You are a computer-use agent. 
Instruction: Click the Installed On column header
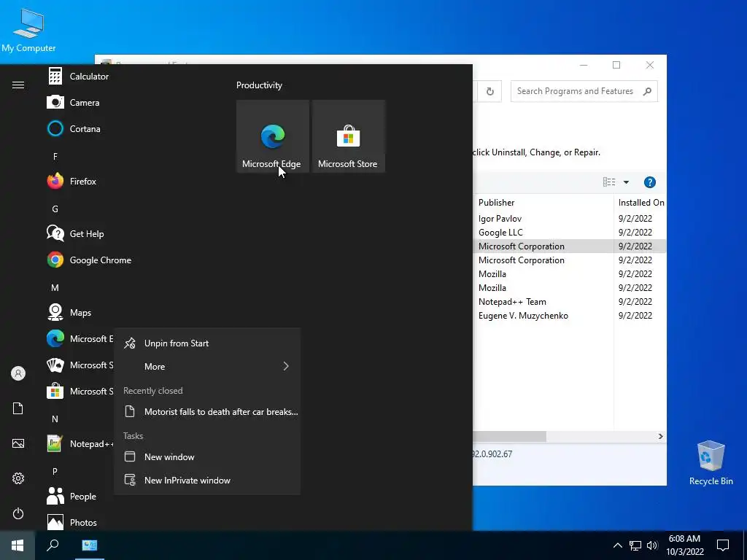pos(640,203)
